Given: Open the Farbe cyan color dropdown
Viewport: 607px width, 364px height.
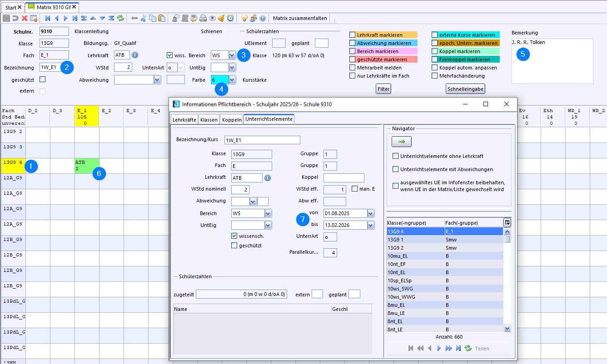Looking at the screenshot, I should 232,79.
